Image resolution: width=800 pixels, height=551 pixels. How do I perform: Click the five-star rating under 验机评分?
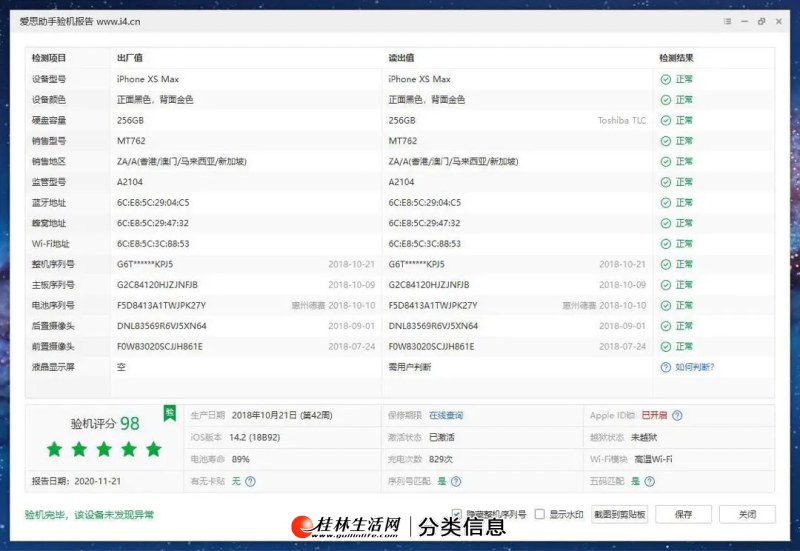click(103, 449)
